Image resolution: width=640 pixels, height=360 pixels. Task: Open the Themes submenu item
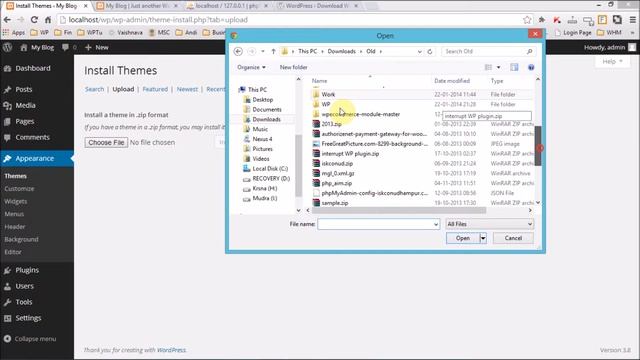pos(16,176)
